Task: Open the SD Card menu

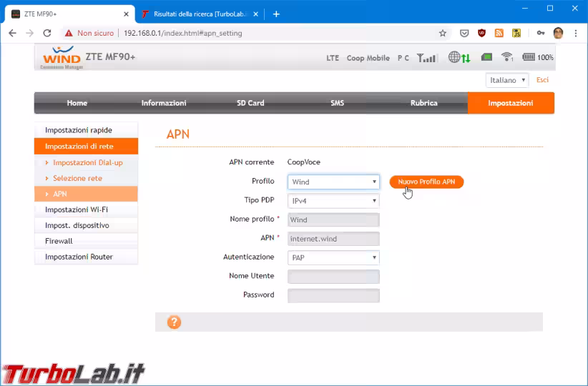Action: point(250,103)
